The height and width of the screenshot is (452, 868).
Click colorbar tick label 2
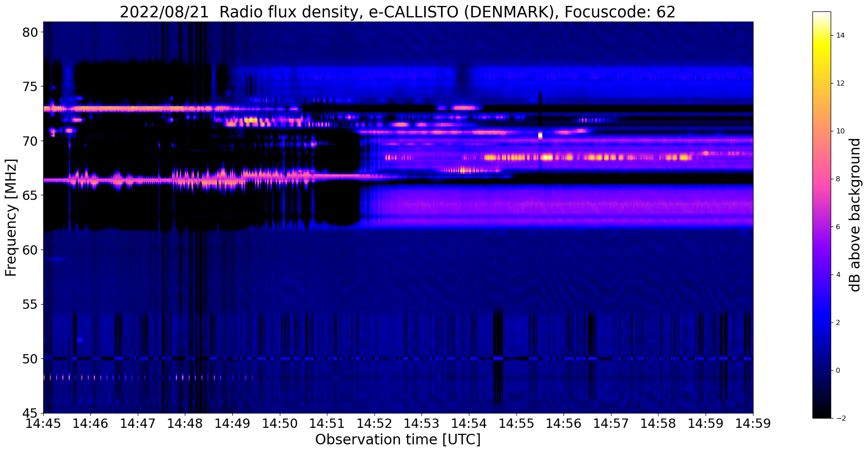pos(837,323)
